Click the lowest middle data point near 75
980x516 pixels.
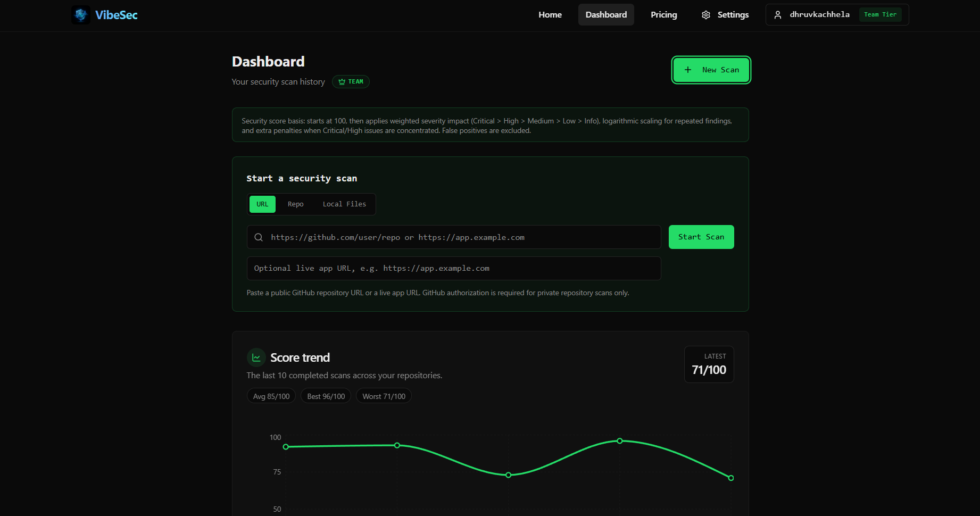tap(509, 475)
